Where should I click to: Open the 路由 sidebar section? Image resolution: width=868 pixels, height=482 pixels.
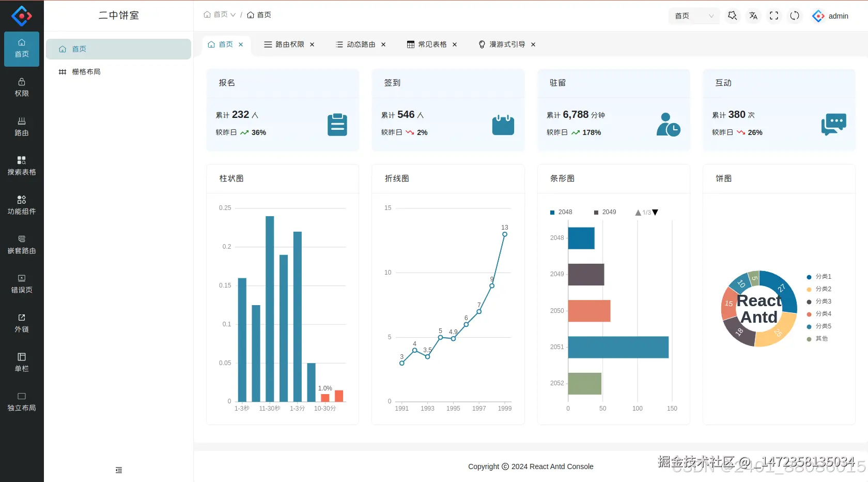click(x=22, y=127)
